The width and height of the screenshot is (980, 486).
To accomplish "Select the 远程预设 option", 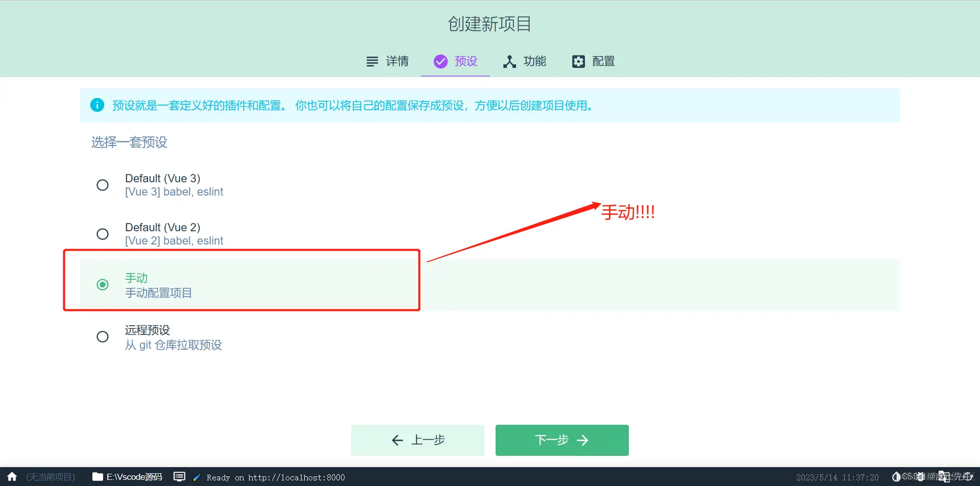I will pyautogui.click(x=103, y=336).
